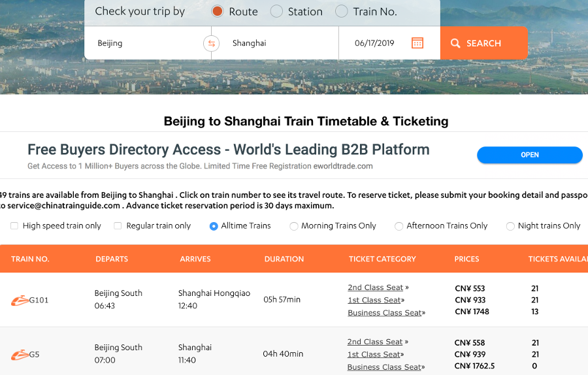This screenshot has height=375, width=588.
Task: Click the Shanghai destination input field
Action: click(x=279, y=43)
